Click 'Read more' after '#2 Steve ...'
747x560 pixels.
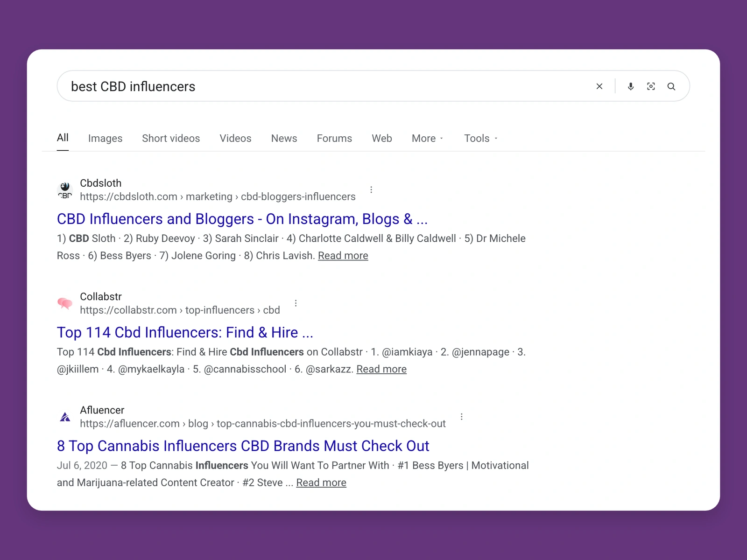click(321, 483)
